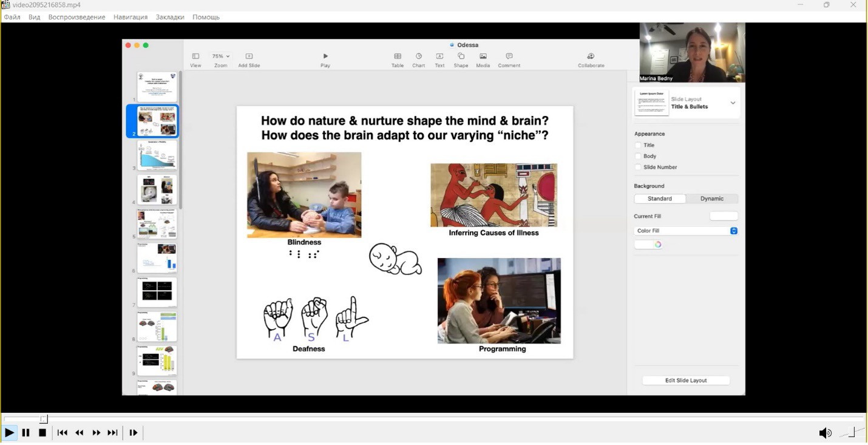Screen dimensions: 868x445
Task: Expand the Slide Layout chevron
Action: tap(733, 103)
